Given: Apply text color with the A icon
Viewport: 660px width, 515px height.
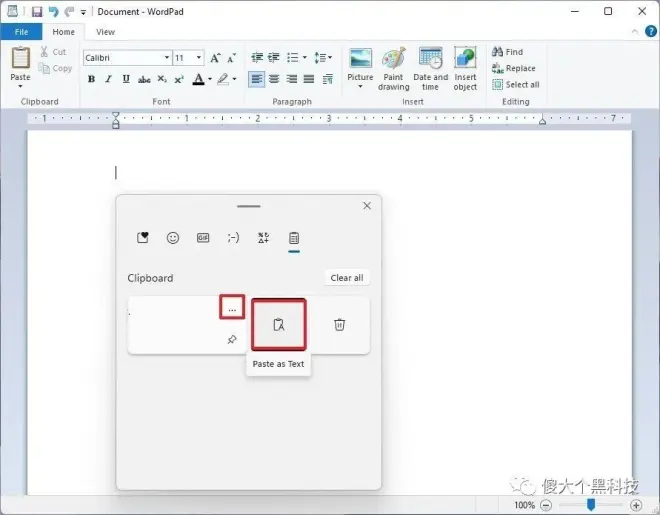Looking at the screenshot, I should [198, 79].
